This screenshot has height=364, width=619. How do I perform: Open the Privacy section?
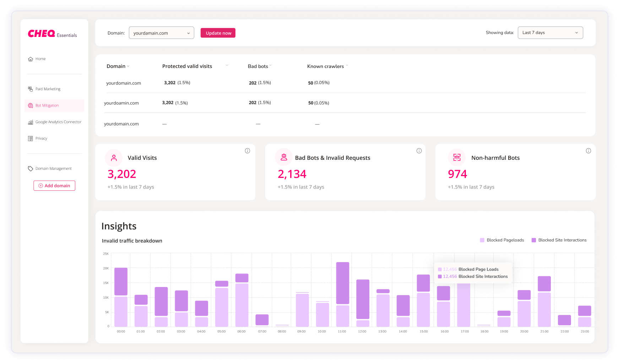click(x=41, y=138)
